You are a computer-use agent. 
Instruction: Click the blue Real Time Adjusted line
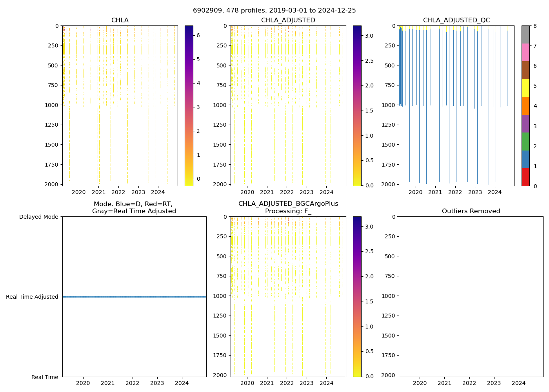click(x=134, y=297)
